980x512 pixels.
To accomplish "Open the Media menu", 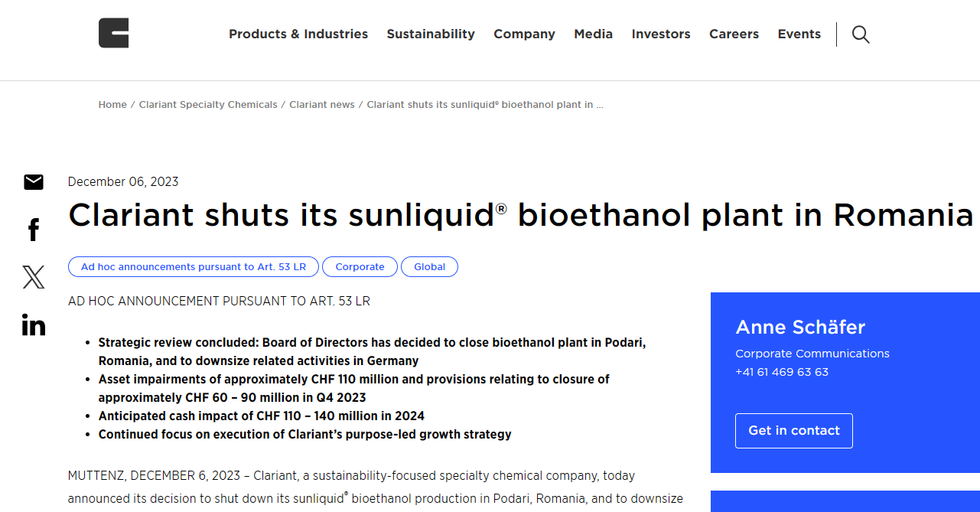I will click(593, 34).
